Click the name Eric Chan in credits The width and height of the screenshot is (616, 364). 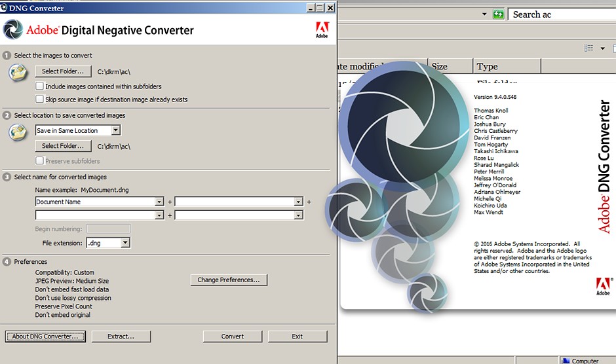point(486,117)
